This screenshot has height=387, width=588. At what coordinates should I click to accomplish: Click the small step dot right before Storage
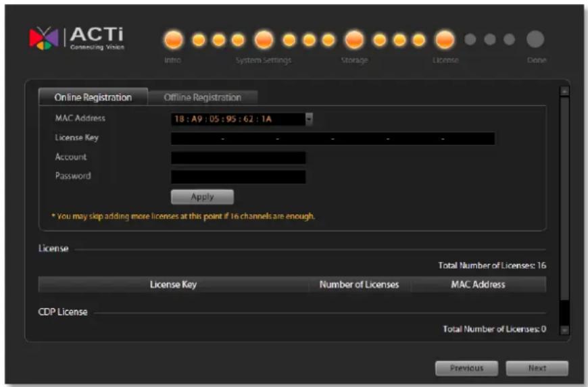click(x=328, y=40)
